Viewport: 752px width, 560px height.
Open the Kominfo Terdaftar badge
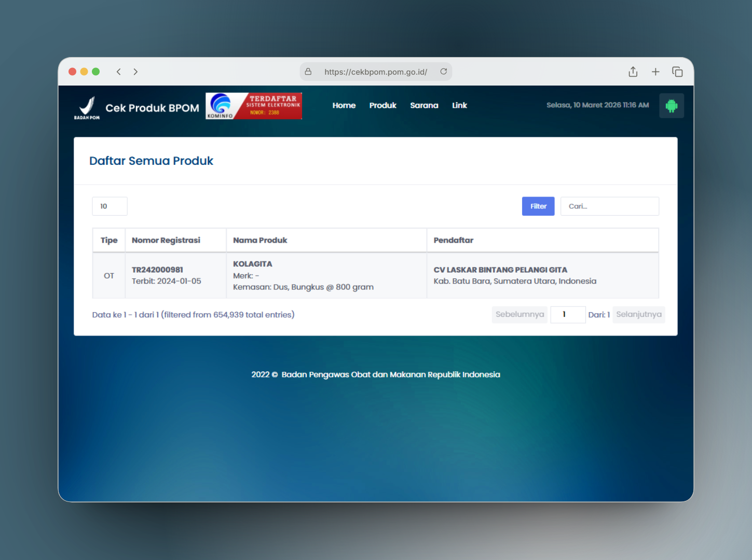(253, 106)
